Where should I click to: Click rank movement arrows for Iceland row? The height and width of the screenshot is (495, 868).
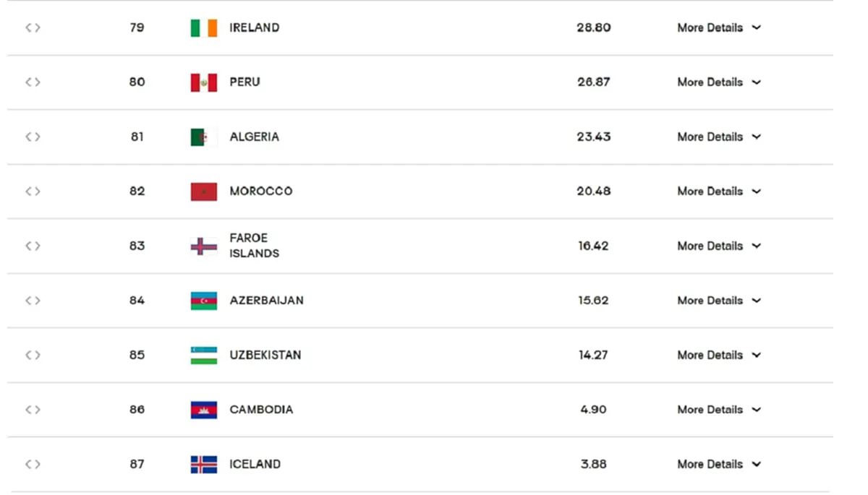(33, 465)
